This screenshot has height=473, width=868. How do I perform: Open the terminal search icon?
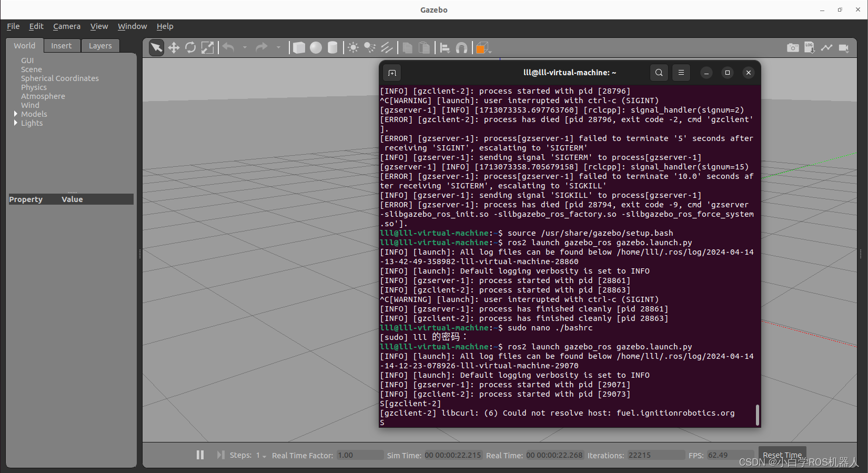click(x=659, y=73)
